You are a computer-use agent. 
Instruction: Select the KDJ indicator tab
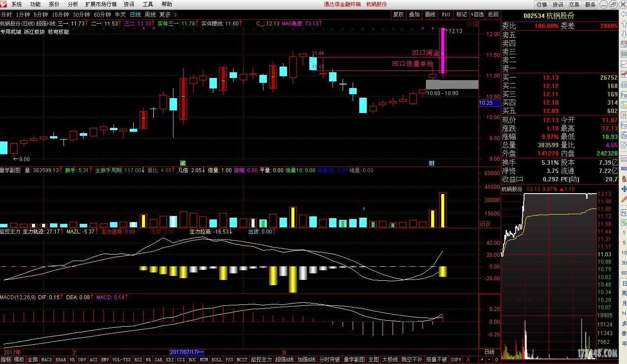click(170, 360)
